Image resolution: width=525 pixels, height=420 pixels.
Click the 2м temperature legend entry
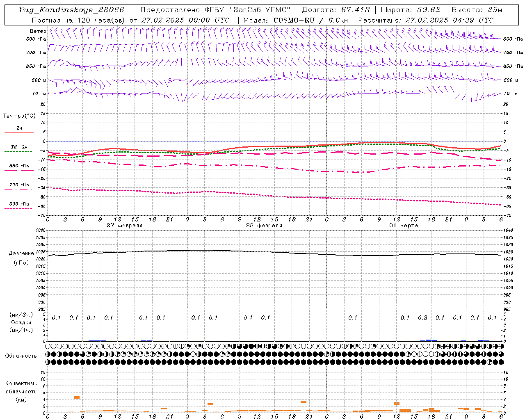19,128
